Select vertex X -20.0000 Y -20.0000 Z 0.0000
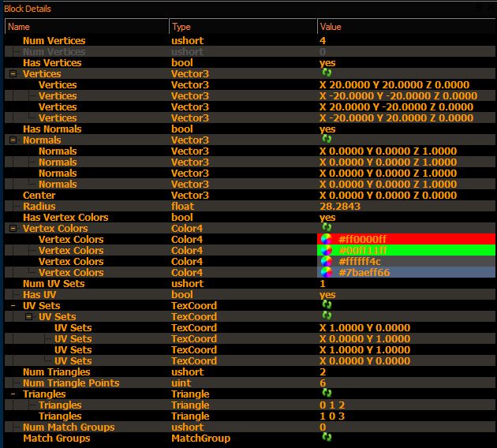 [398, 95]
